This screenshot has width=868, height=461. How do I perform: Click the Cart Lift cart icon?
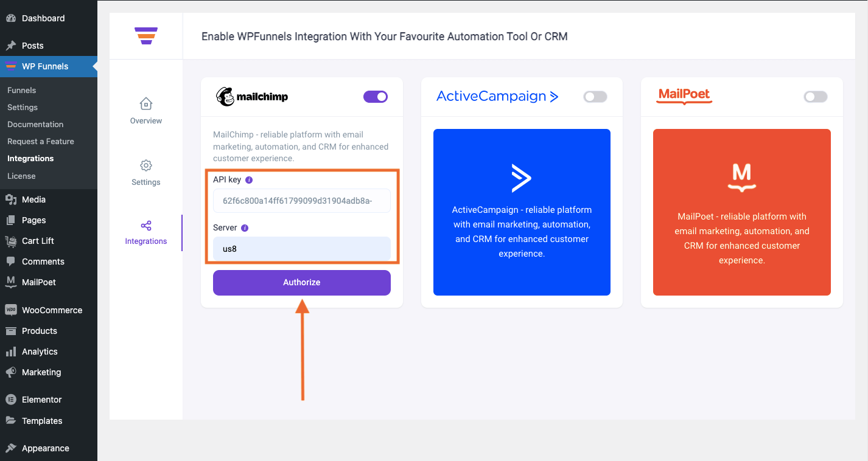pyautogui.click(x=11, y=241)
